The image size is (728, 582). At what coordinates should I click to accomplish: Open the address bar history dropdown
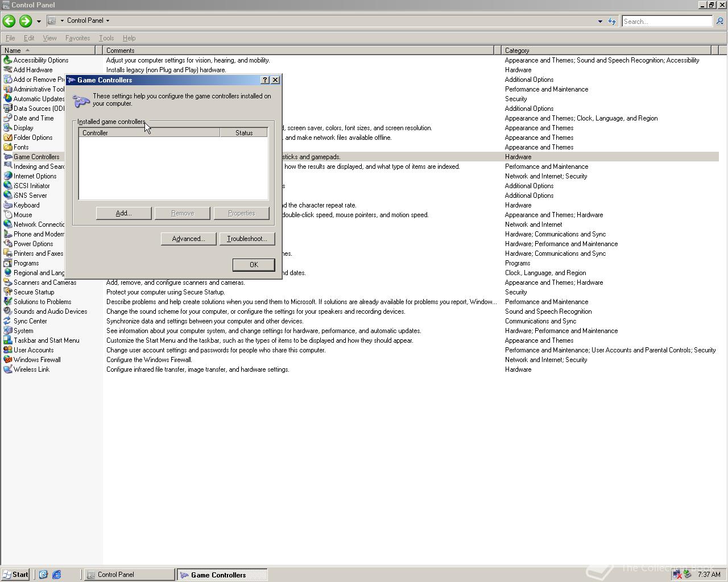point(600,22)
